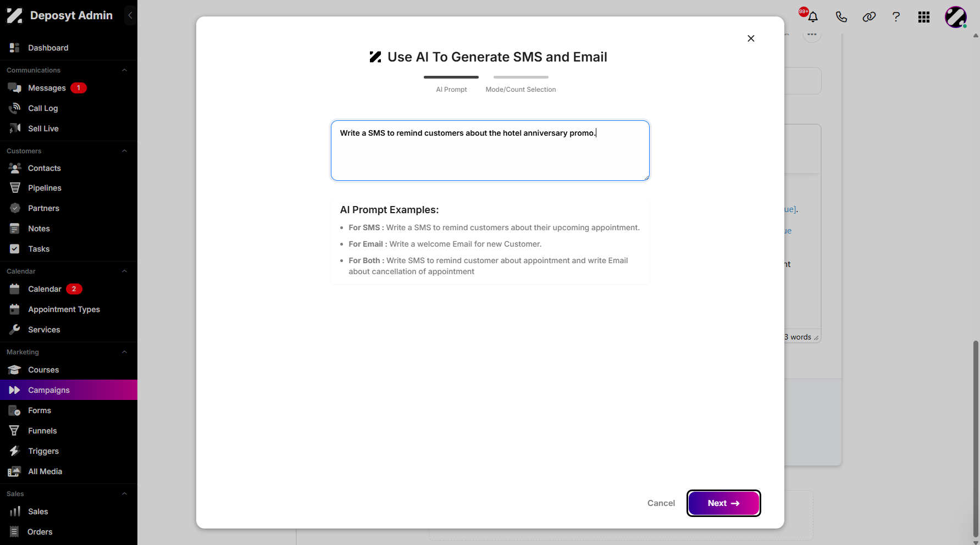Open the Services wrench icon
980x545 pixels.
click(x=15, y=330)
